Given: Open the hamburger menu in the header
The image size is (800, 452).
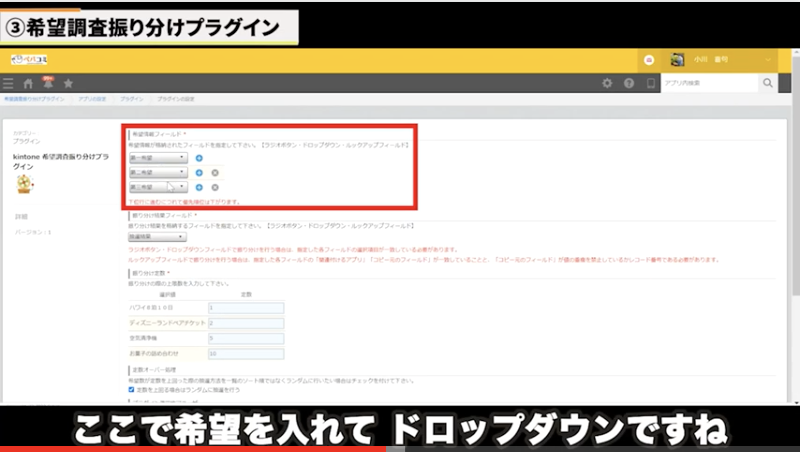Looking at the screenshot, I should (8, 84).
